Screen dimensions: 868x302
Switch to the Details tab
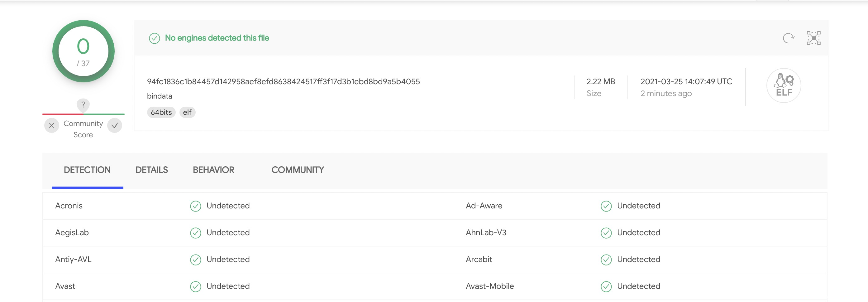[x=152, y=170]
